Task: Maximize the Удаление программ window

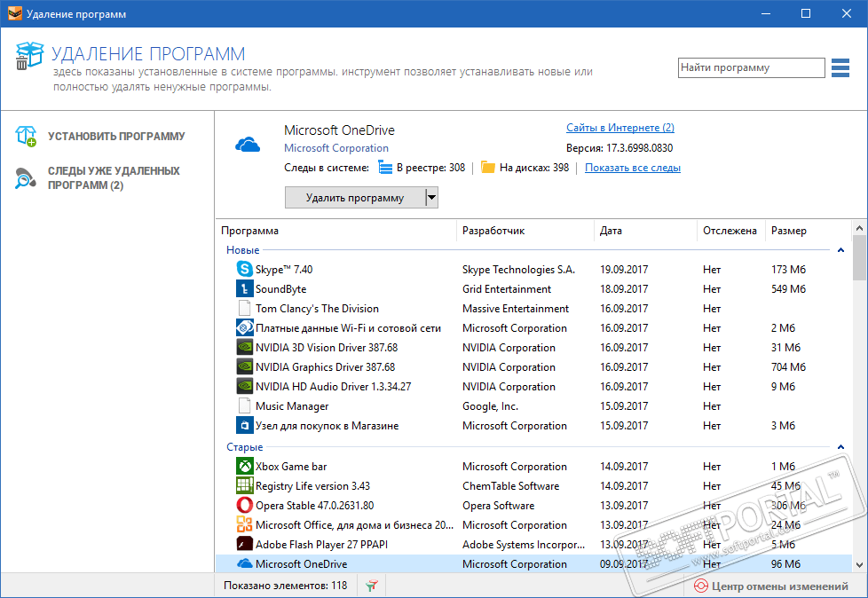Action: tap(806, 14)
